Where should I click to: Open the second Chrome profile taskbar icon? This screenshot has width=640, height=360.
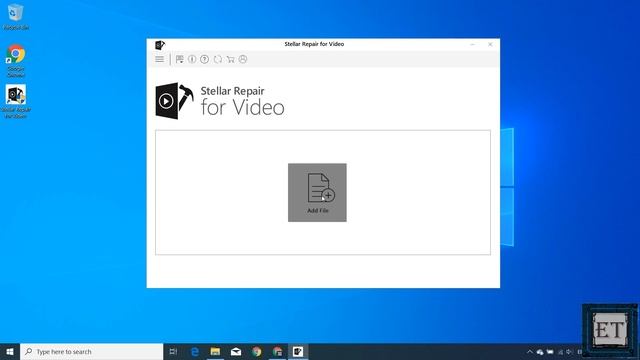pyautogui.click(x=278, y=351)
